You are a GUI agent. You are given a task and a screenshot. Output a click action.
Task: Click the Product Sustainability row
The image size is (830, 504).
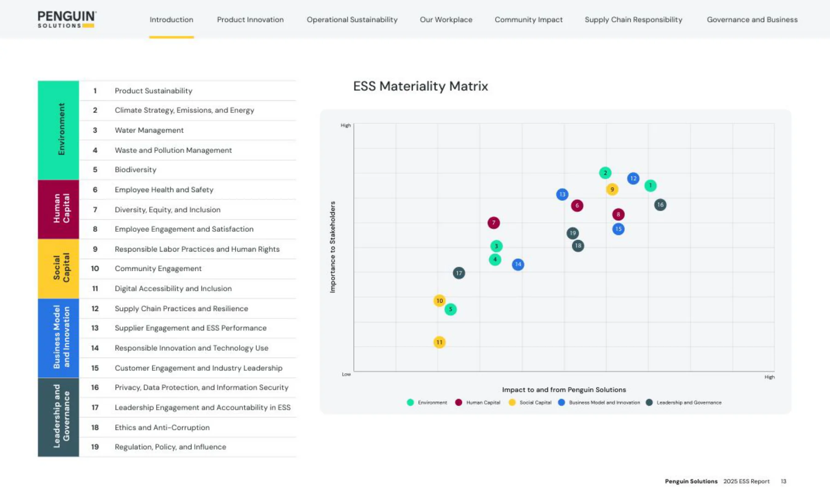pyautogui.click(x=188, y=91)
